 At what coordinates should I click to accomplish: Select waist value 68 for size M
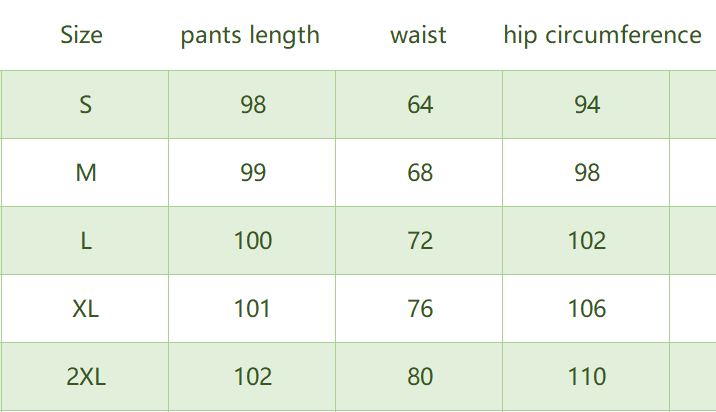pyautogui.click(x=420, y=172)
